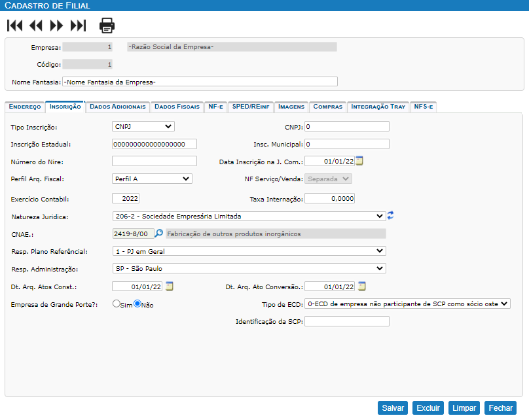
Task: Click the Limpar button
Action: pyautogui.click(x=464, y=408)
